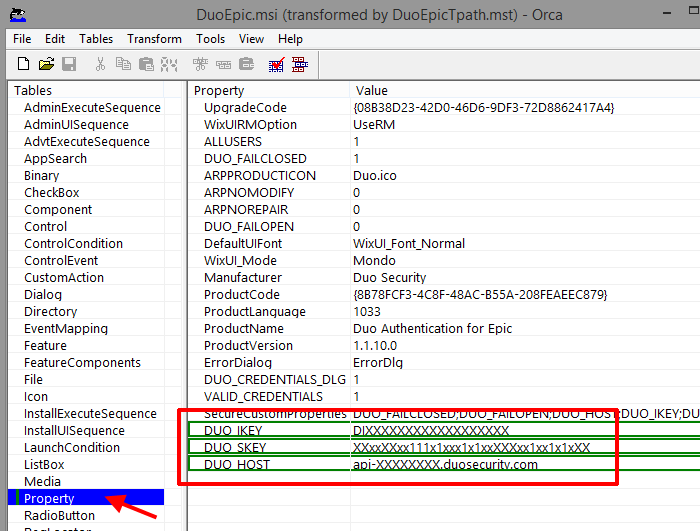This screenshot has height=531, width=700.
Task: Select the AdminExecuteSequence table
Action: [92, 108]
